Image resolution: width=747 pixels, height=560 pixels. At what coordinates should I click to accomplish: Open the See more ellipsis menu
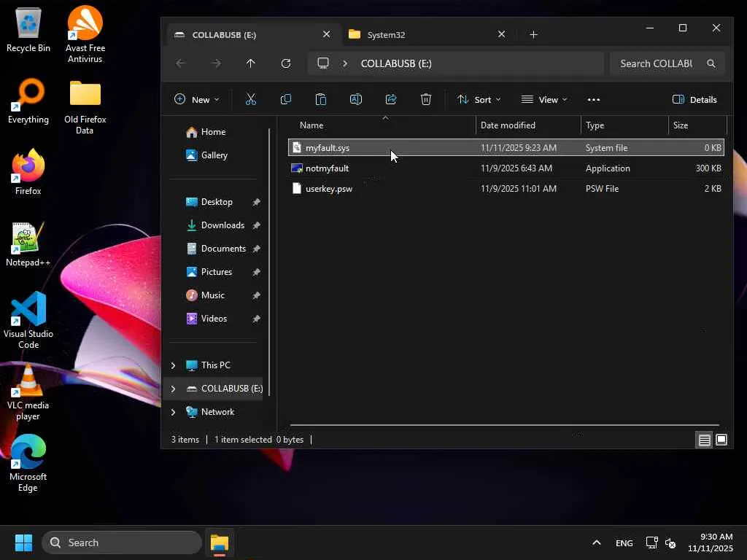(594, 99)
